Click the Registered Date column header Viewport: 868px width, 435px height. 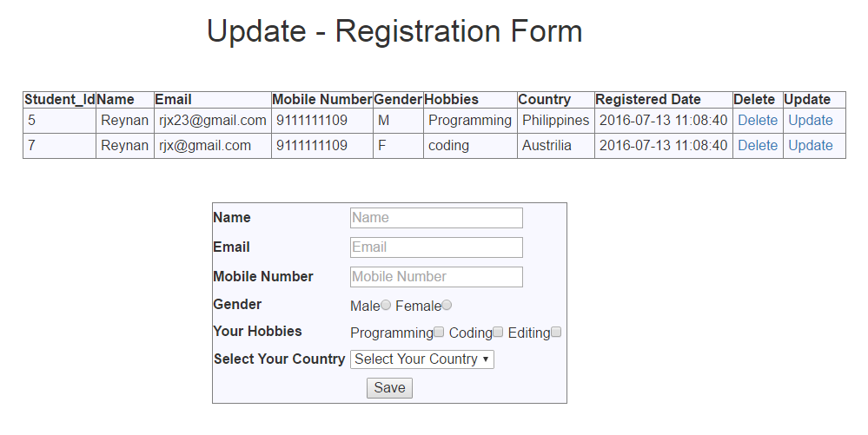[648, 100]
